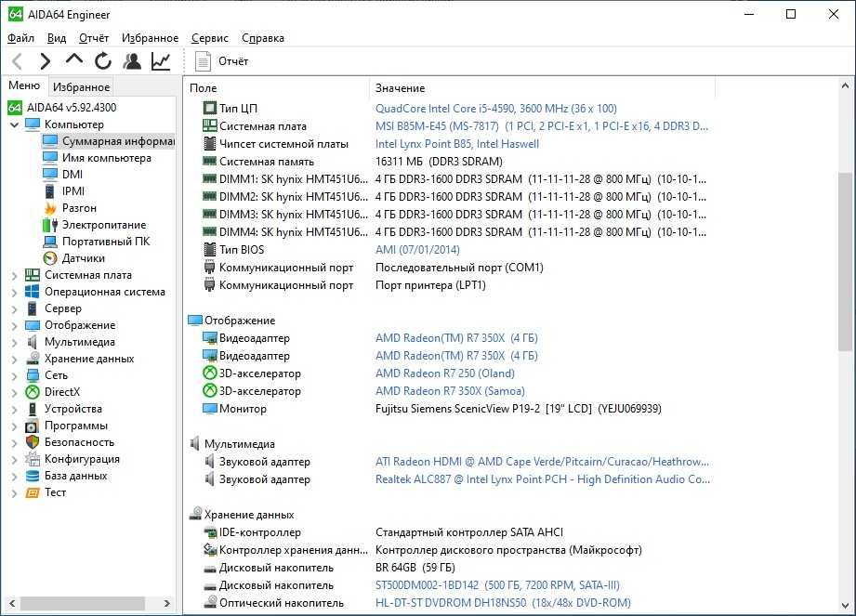Go up one level with Up arrow

click(x=74, y=59)
